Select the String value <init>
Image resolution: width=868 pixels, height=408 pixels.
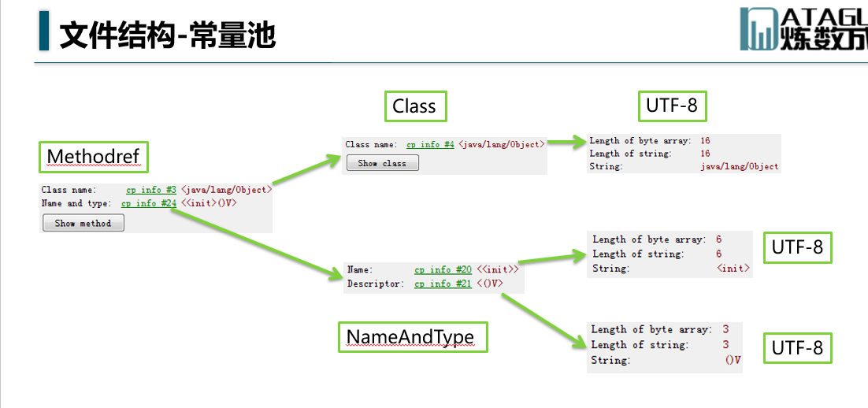click(x=733, y=269)
